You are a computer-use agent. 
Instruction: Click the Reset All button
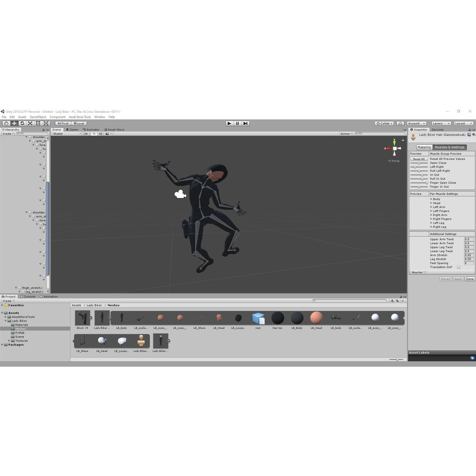[419, 159]
